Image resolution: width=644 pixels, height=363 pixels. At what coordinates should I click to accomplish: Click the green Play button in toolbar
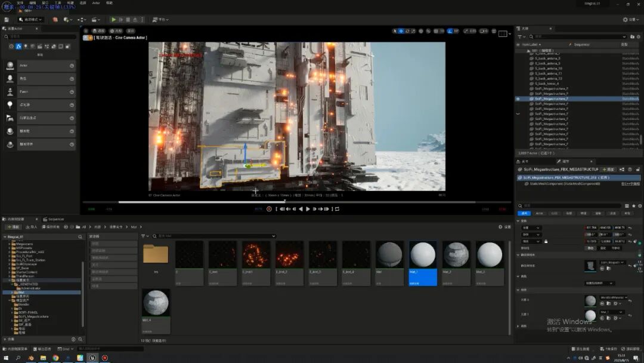point(113,19)
